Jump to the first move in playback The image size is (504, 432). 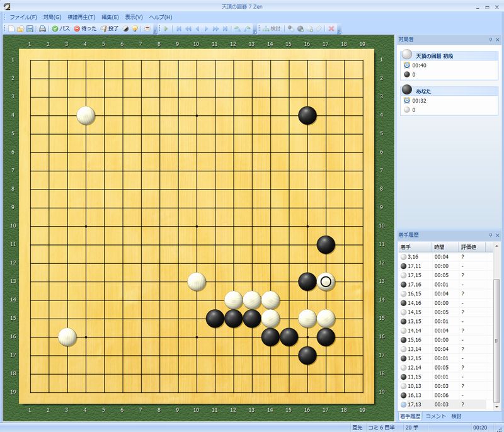tap(179, 28)
